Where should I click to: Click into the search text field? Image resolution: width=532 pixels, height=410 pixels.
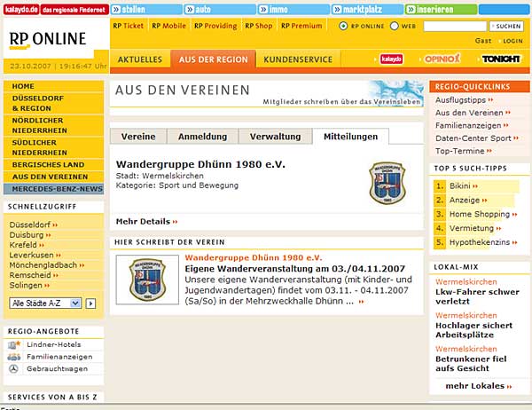(454, 27)
